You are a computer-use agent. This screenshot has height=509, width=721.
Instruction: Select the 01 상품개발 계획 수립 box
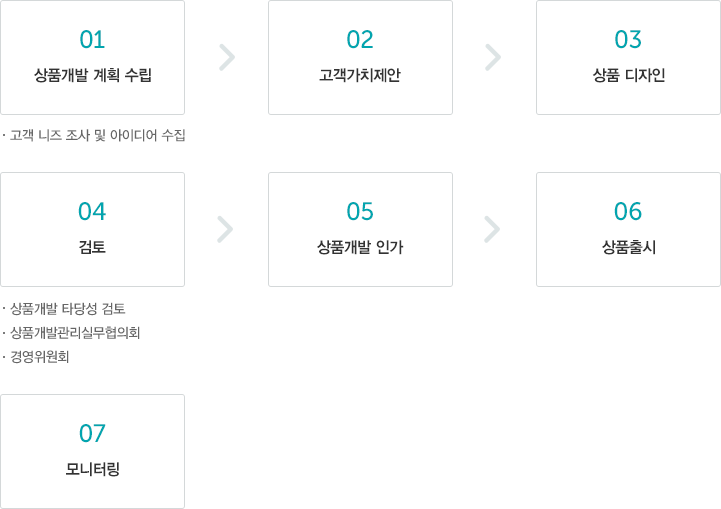[x=92, y=57]
